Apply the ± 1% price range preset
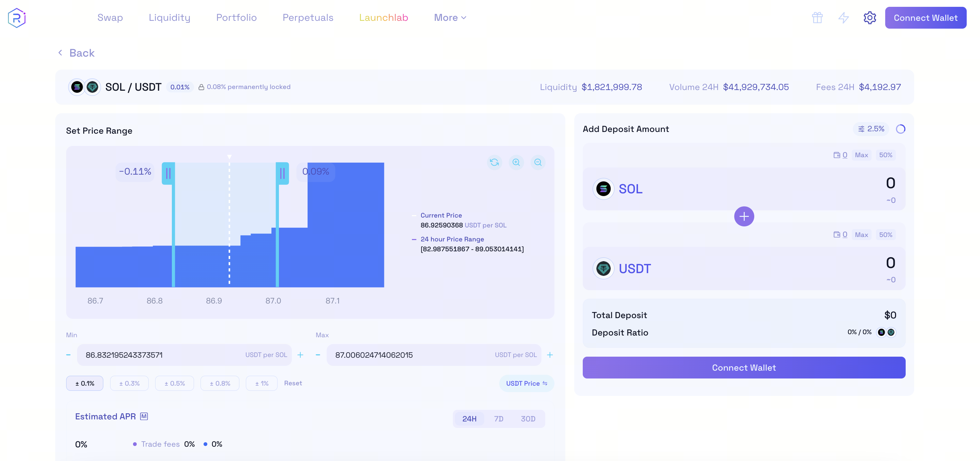 (261, 383)
